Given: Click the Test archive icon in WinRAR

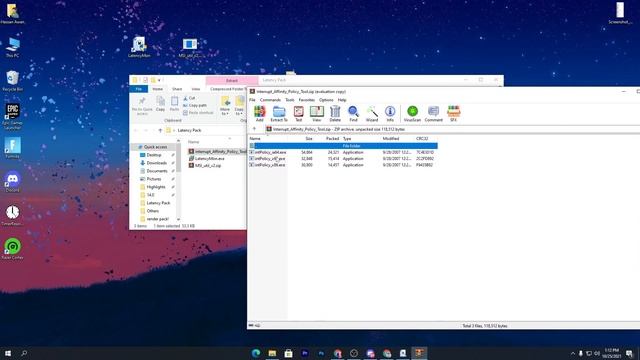Looking at the screenshot, I should click(298, 113).
